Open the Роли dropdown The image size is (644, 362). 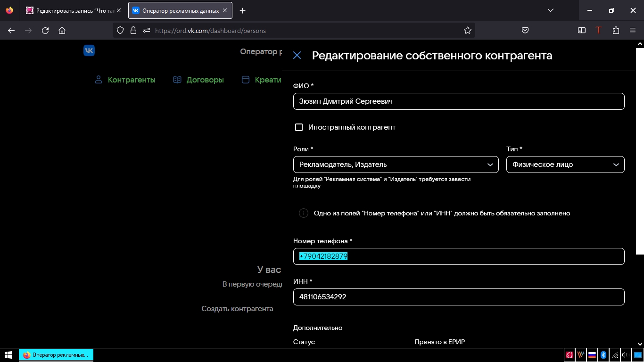tap(396, 165)
